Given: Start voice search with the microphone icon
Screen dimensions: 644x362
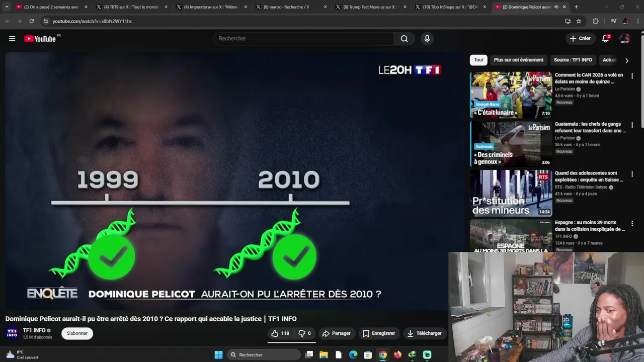Looking at the screenshot, I should tap(427, 39).
